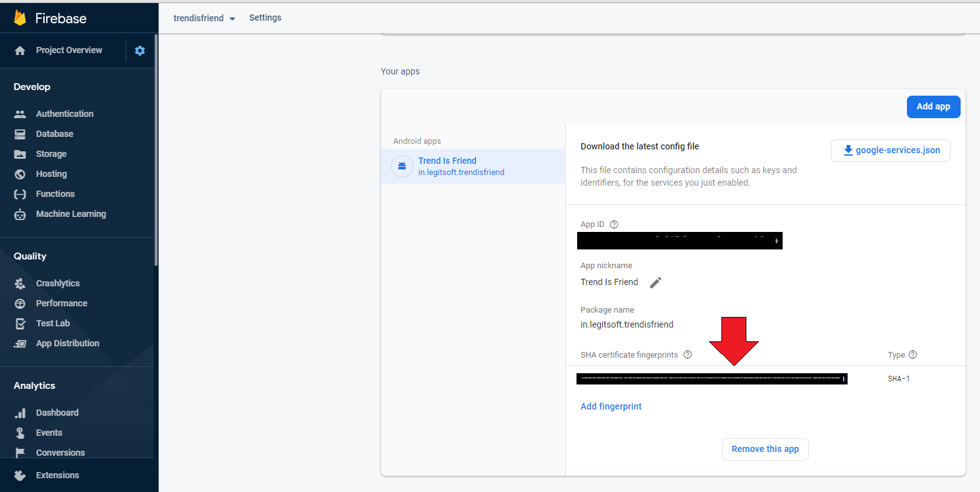Go to Authentication section
This screenshot has width=980, height=492.
[65, 114]
